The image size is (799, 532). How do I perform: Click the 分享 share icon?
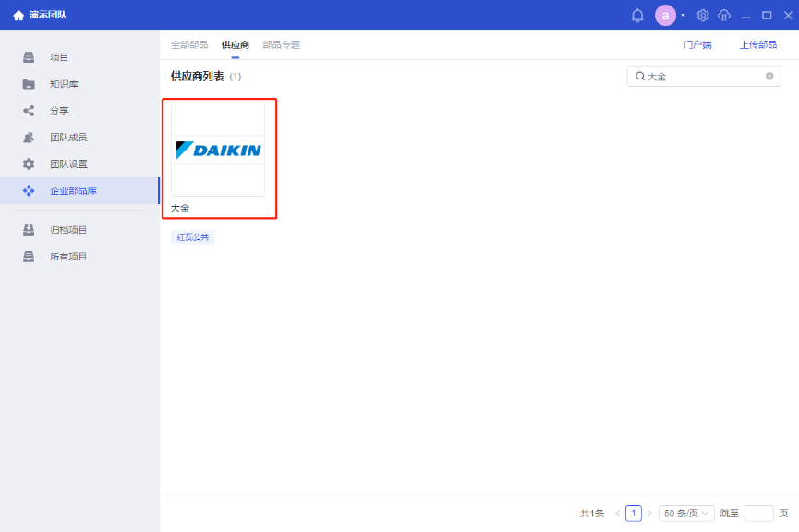[x=29, y=111]
